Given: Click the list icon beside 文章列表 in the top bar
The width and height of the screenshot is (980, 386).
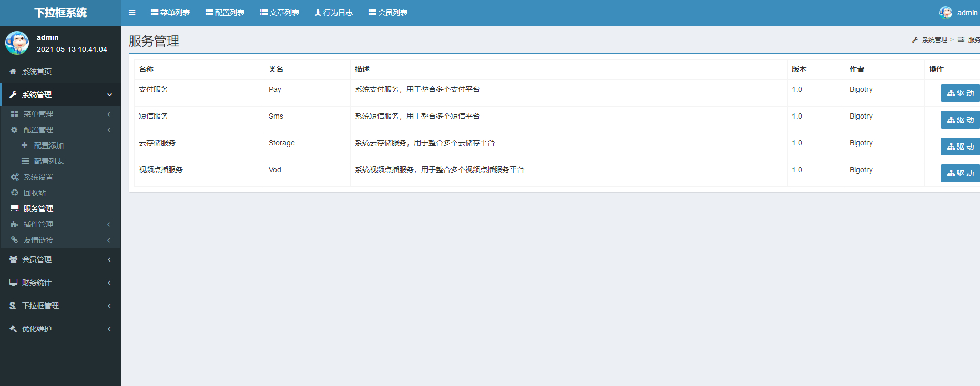Looking at the screenshot, I should pyautogui.click(x=264, y=13).
